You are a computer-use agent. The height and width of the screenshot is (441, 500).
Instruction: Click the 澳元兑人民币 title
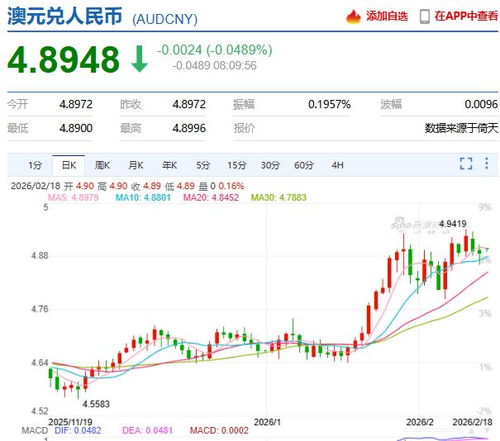[65, 16]
